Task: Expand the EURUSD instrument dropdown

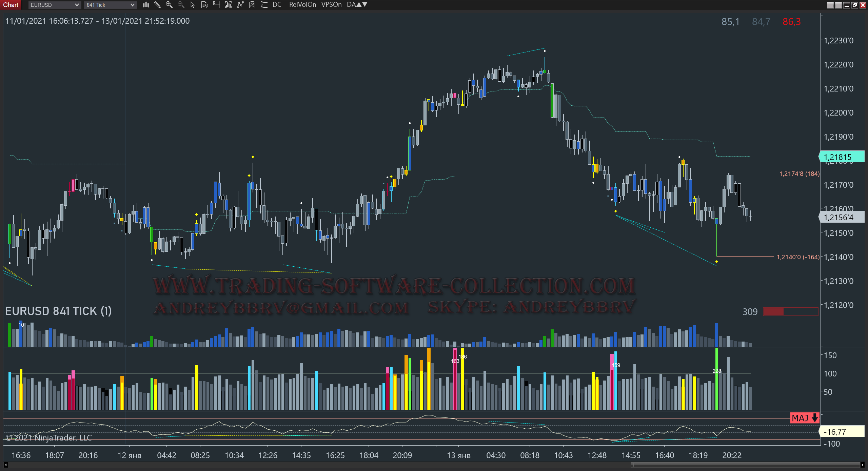Action: (77, 5)
